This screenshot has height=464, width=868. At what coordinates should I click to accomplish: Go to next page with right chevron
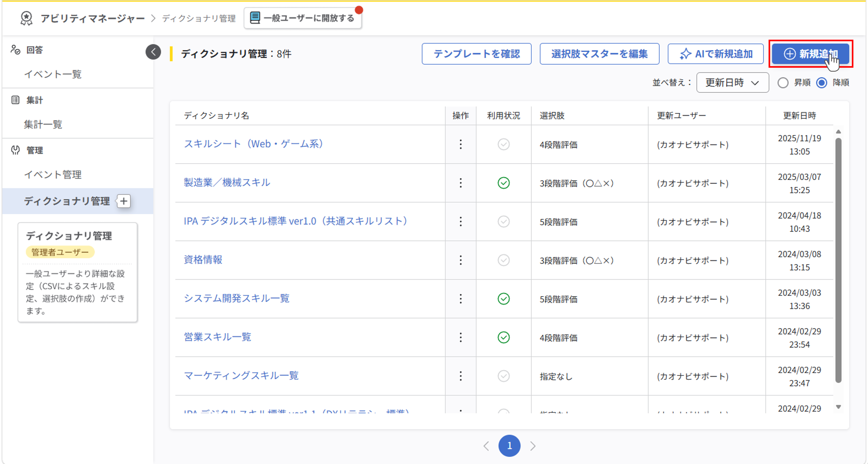coord(533,446)
